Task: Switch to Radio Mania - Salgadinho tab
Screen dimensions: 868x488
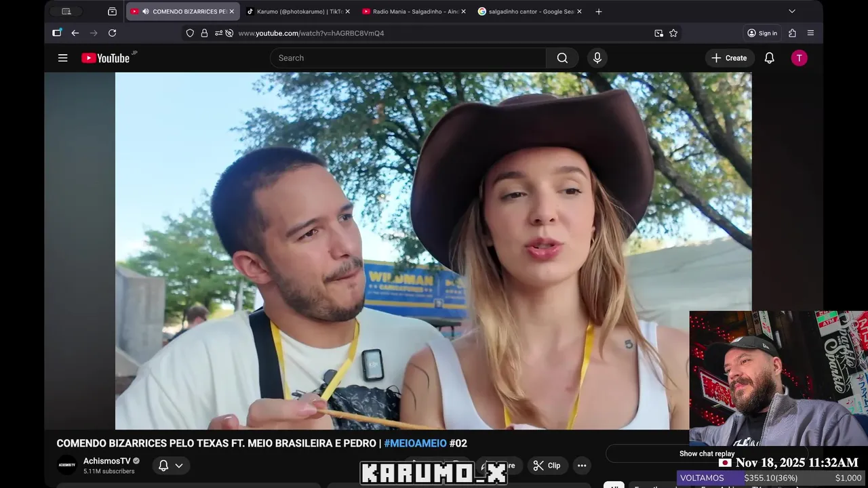Action: (413, 12)
